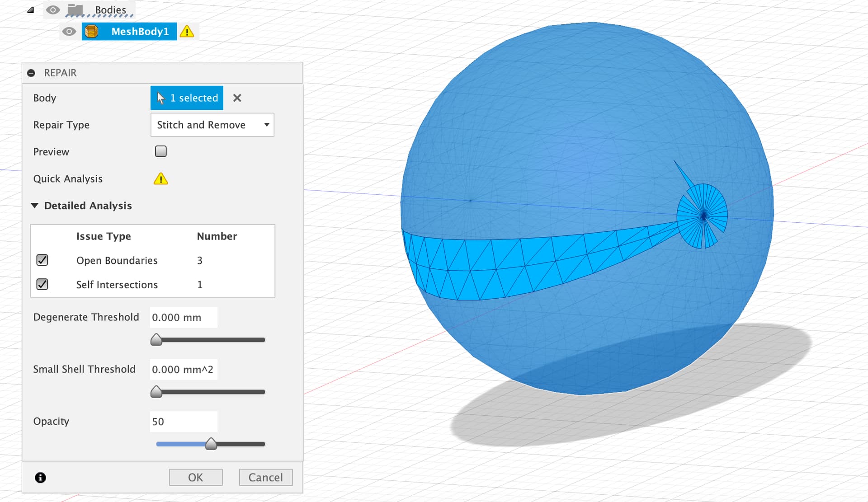Collapse the Detailed Analysis section

click(x=35, y=206)
